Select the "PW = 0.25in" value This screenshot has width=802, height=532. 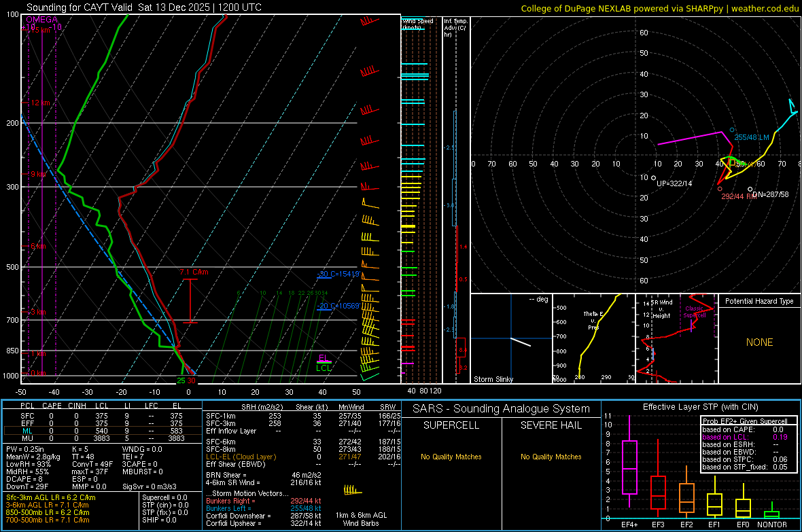point(26,449)
